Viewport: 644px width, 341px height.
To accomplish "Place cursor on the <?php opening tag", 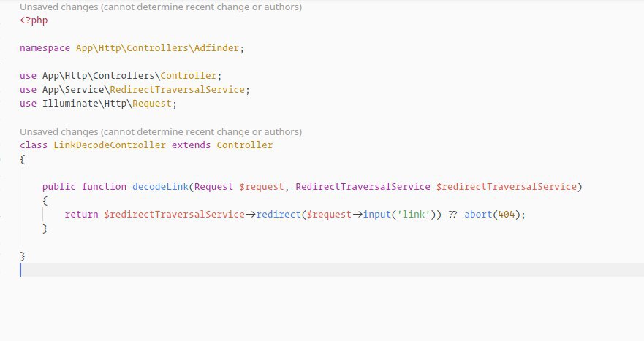I will [34, 20].
